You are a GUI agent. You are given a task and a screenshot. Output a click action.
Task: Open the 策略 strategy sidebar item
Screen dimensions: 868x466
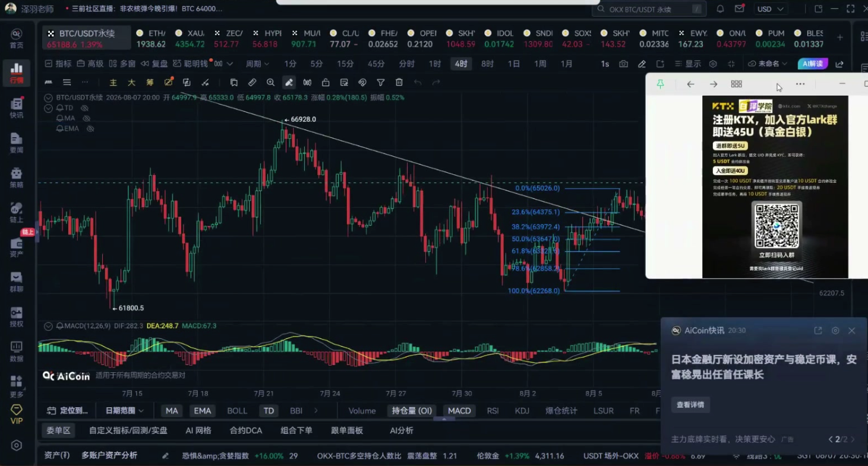17,178
